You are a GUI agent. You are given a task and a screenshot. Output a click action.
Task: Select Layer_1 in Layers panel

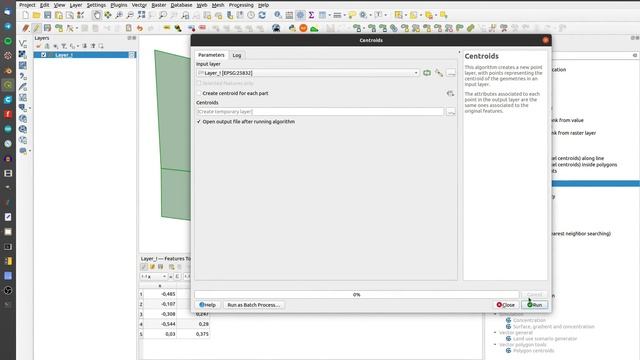pyautogui.click(x=84, y=55)
